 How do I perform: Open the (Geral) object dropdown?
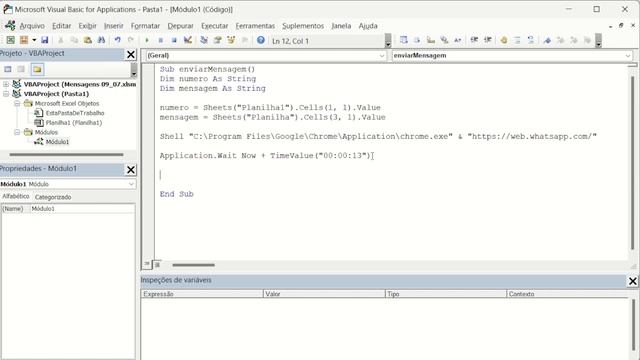tap(382, 56)
